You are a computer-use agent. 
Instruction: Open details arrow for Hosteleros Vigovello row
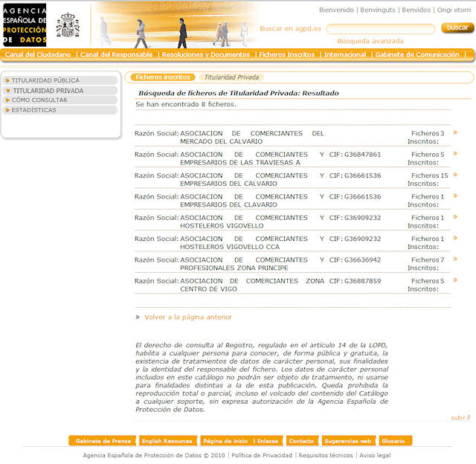[455, 216]
